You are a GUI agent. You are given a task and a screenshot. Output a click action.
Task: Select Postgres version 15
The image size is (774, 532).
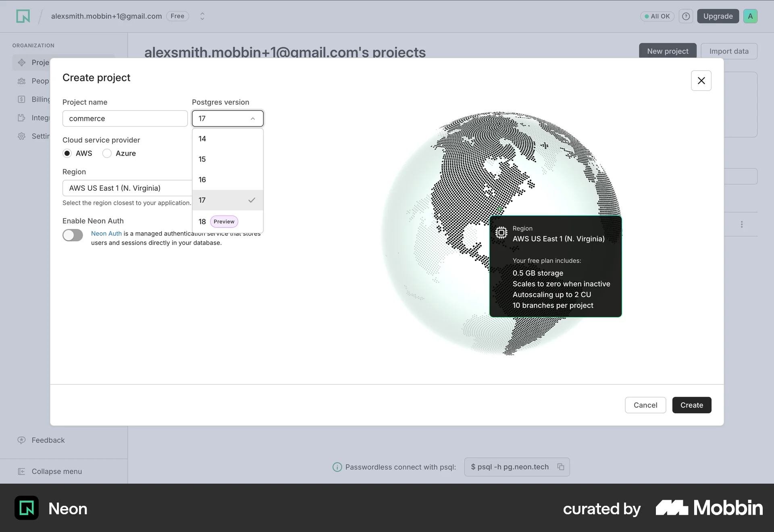[x=228, y=159]
